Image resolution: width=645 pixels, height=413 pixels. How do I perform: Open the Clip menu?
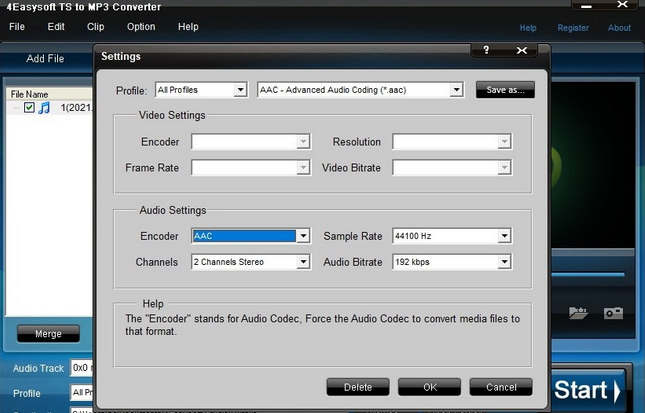(95, 27)
